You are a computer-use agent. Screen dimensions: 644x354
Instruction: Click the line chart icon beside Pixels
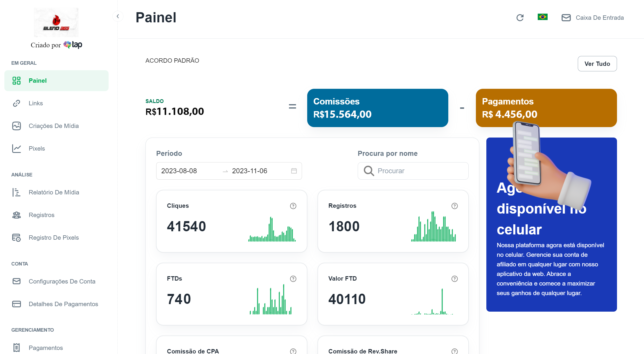click(x=17, y=149)
